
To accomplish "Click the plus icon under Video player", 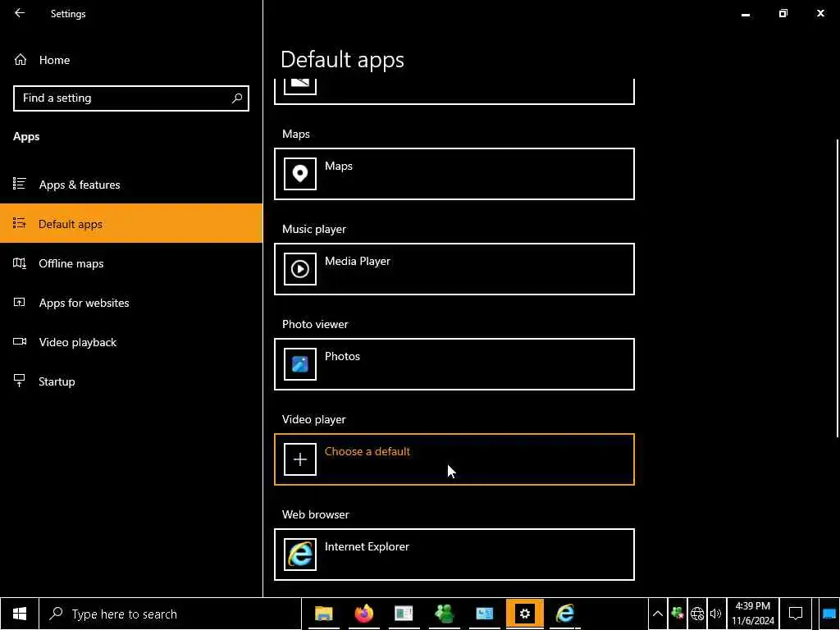I will [300, 459].
